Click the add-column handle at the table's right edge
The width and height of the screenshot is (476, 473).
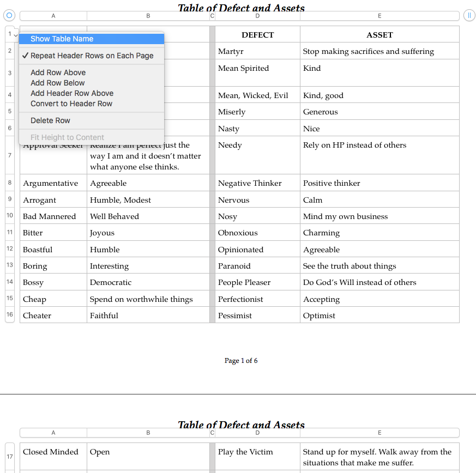click(469, 15)
